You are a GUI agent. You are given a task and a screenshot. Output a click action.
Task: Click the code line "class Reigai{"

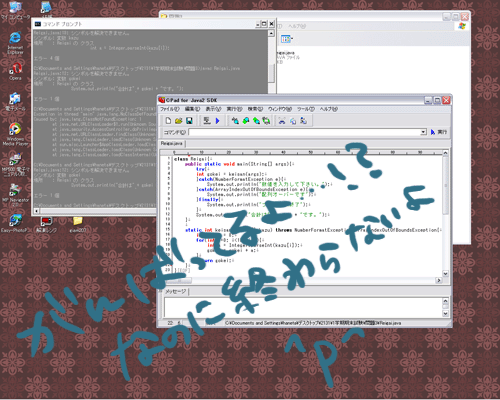tap(193, 159)
